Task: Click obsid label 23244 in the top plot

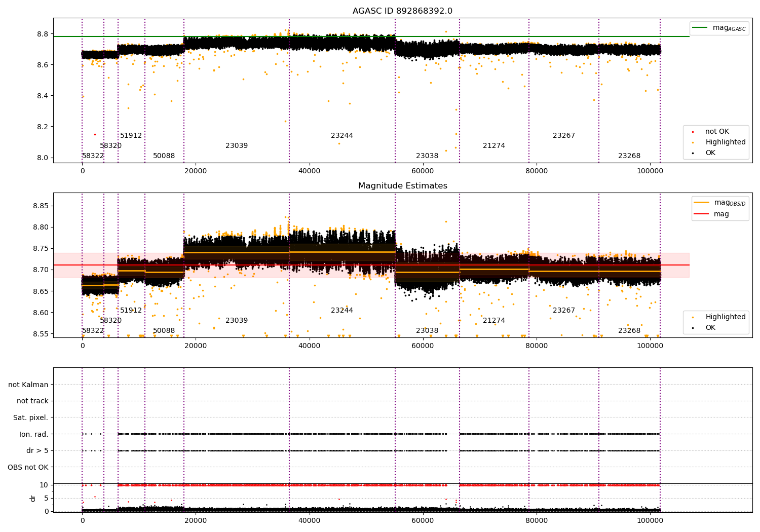Action: coord(342,136)
